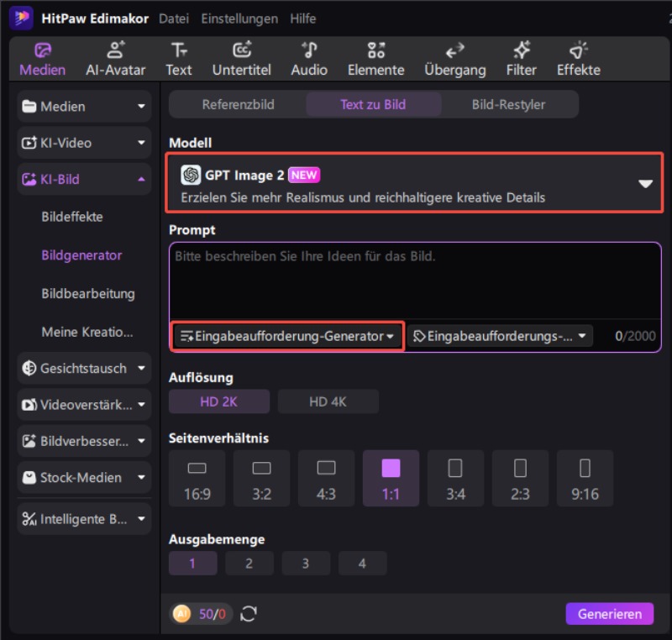The width and height of the screenshot is (672, 640).
Task: Click into the Prompt text field
Action: [415, 281]
